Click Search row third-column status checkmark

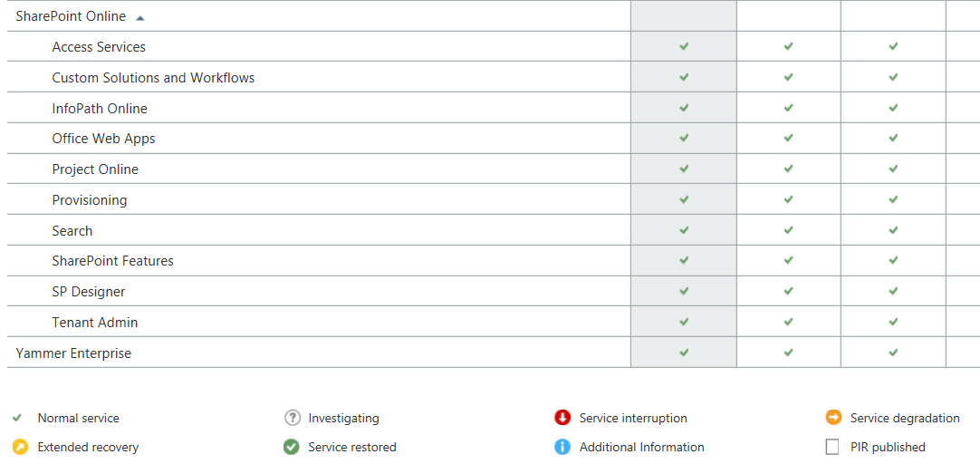893,230
